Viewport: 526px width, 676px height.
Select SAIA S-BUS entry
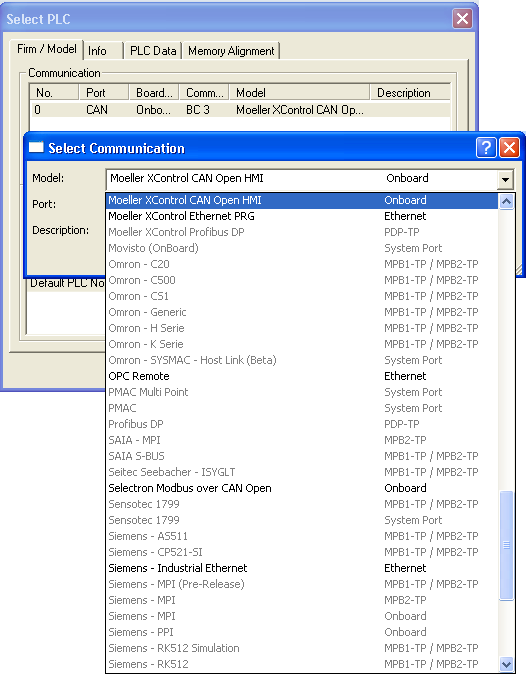click(302, 456)
